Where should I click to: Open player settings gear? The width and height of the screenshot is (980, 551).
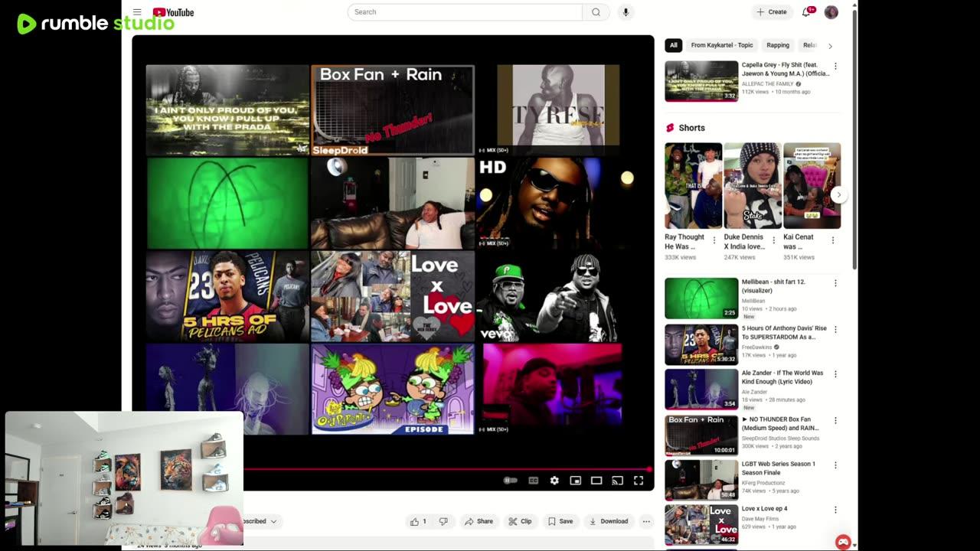[554, 481]
